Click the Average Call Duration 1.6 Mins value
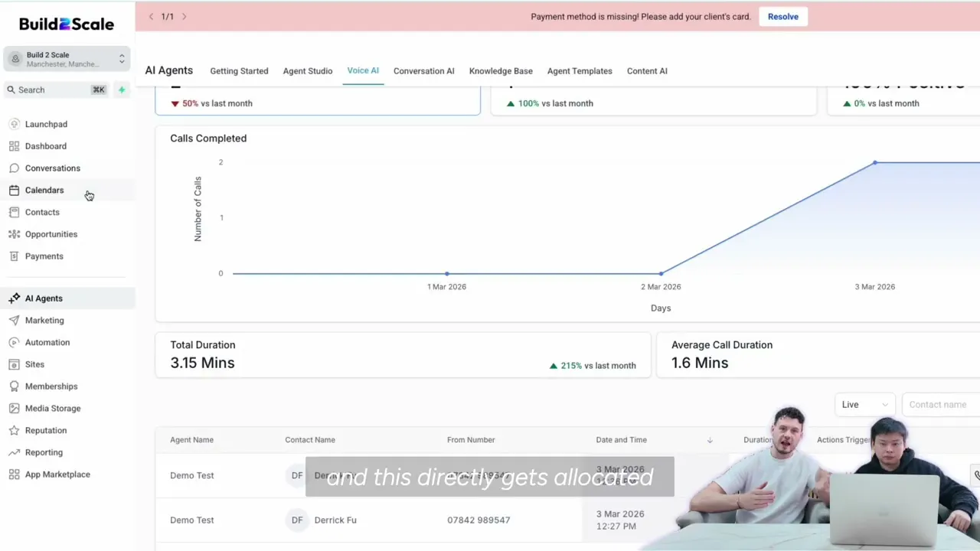Screen dimensions: 980x551 pyautogui.click(x=700, y=364)
